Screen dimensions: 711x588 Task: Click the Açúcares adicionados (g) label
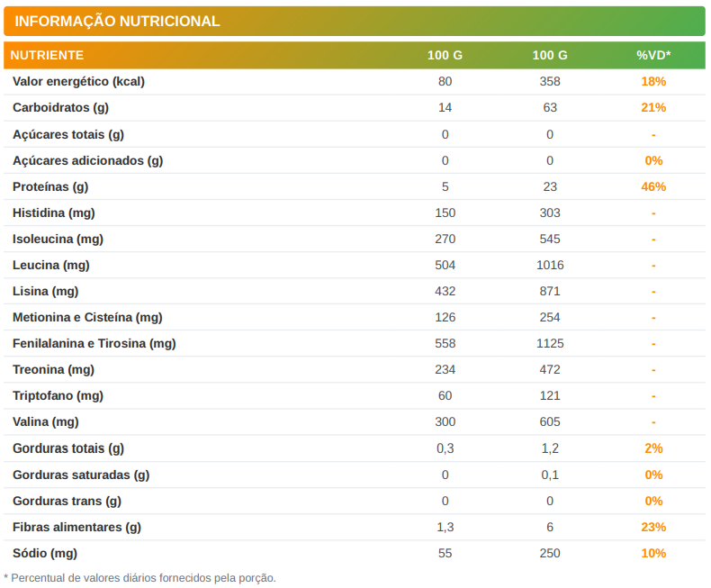pyautogui.click(x=87, y=160)
